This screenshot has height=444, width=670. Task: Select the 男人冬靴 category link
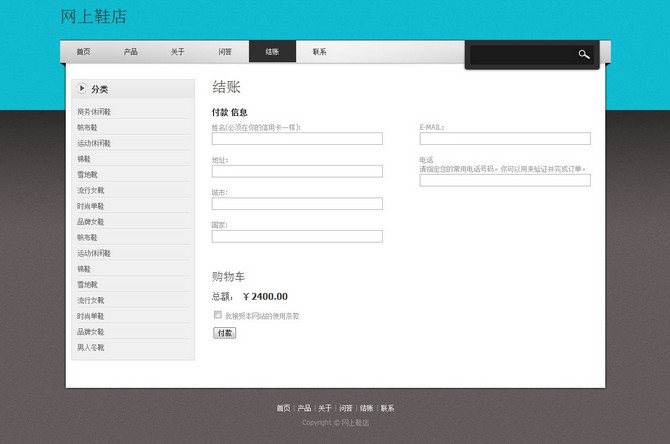(90, 347)
